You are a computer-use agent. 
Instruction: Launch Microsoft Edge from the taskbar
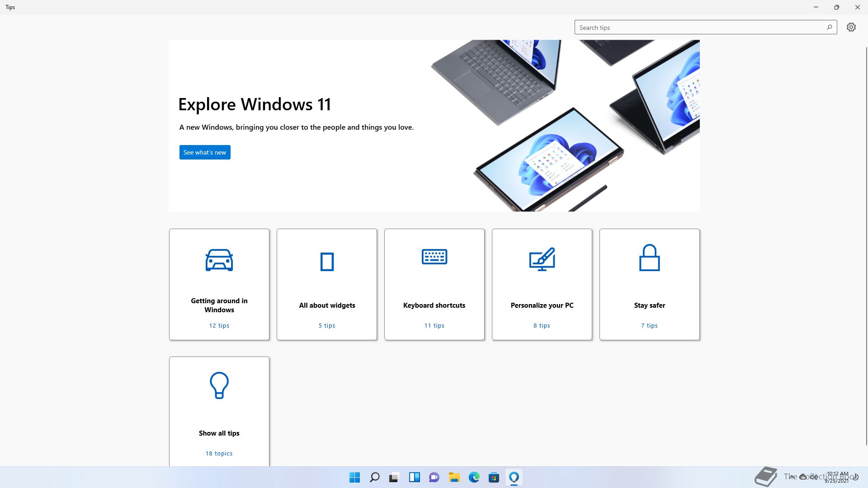474,477
